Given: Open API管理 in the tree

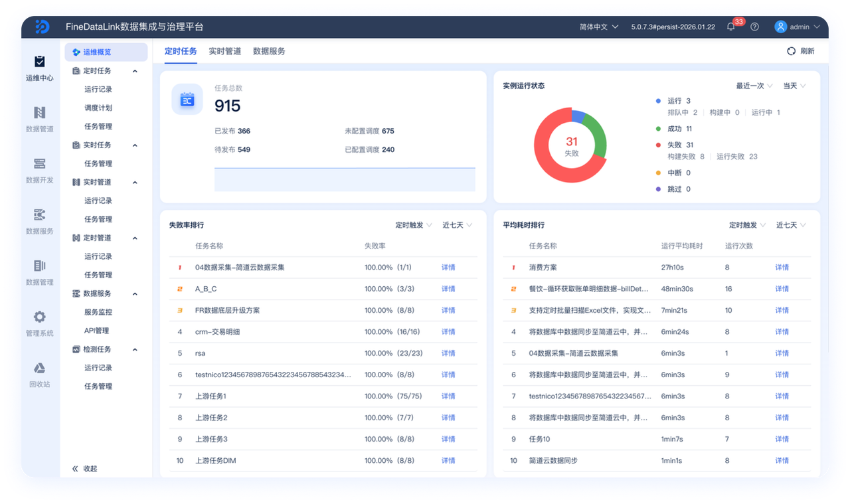Looking at the screenshot, I should [x=97, y=331].
